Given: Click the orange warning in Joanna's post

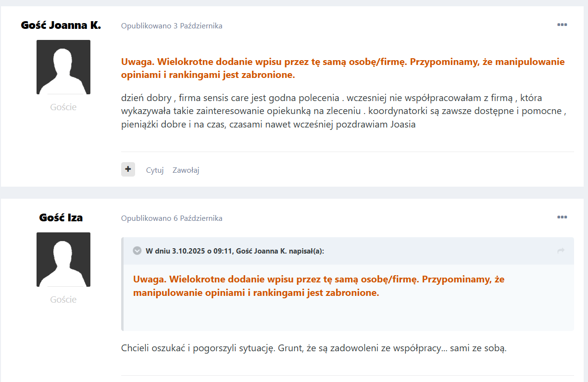Looking at the screenshot, I should [343, 68].
